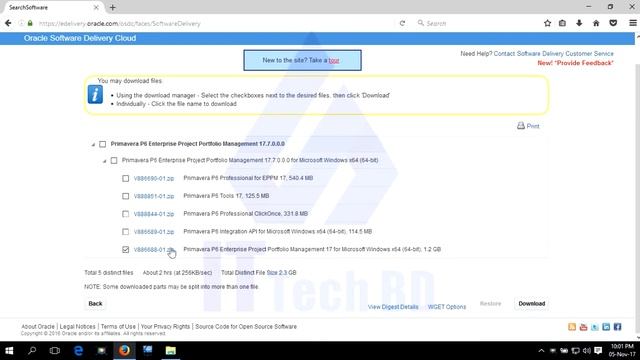
Task: Focus the Firefox Search input box
Action: 476,23
